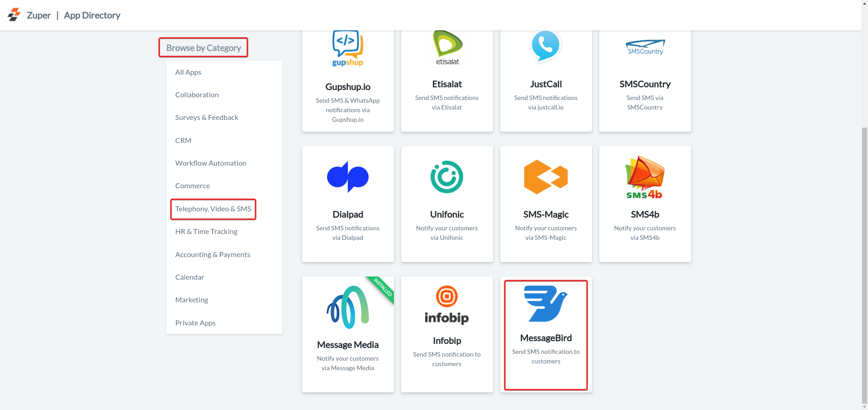Click the App Directory header link
This screenshot has height=410, width=868.
[92, 15]
